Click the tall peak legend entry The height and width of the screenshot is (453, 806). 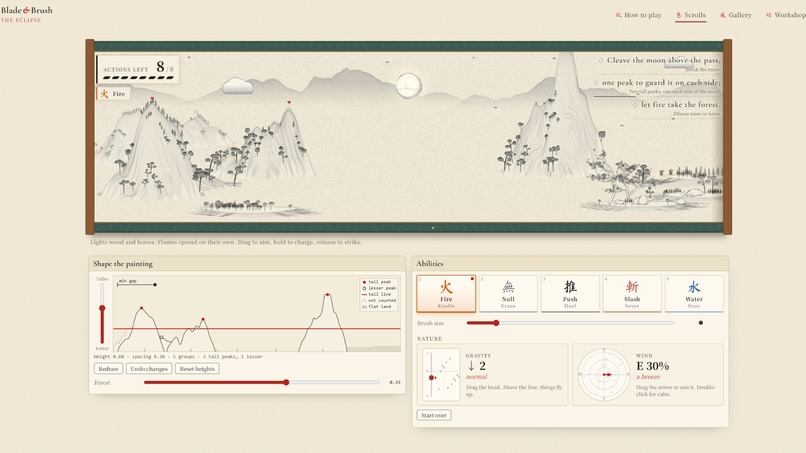click(x=379, y=282)
